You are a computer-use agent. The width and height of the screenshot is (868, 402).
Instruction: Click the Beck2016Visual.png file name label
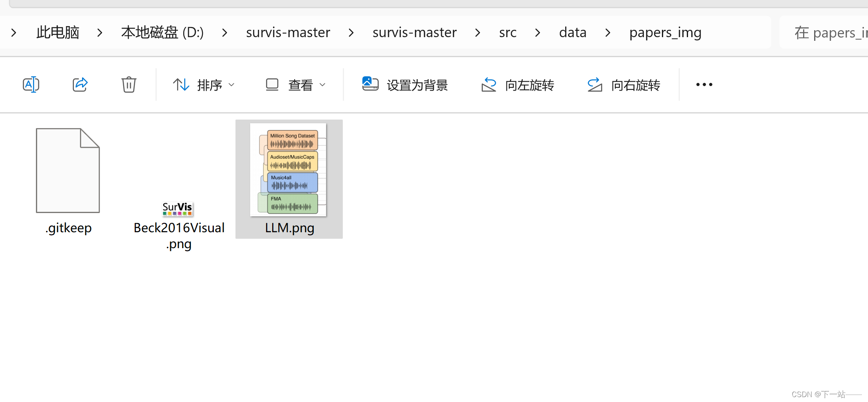tap(179, 236)
